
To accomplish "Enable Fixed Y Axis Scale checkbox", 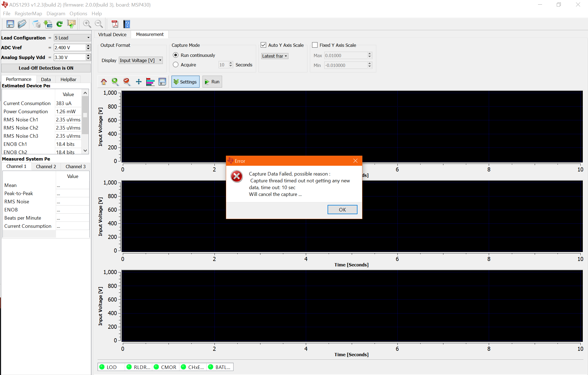I will pos(315,45).
